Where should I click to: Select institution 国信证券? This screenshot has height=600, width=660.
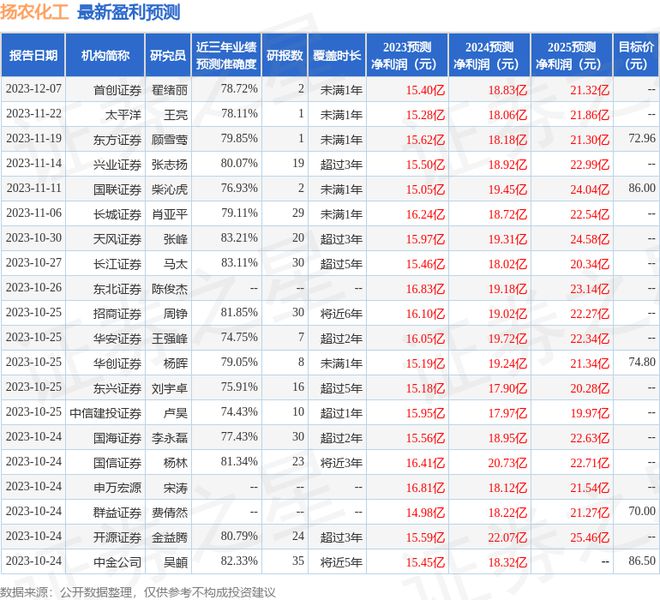[x=117, y=462]
